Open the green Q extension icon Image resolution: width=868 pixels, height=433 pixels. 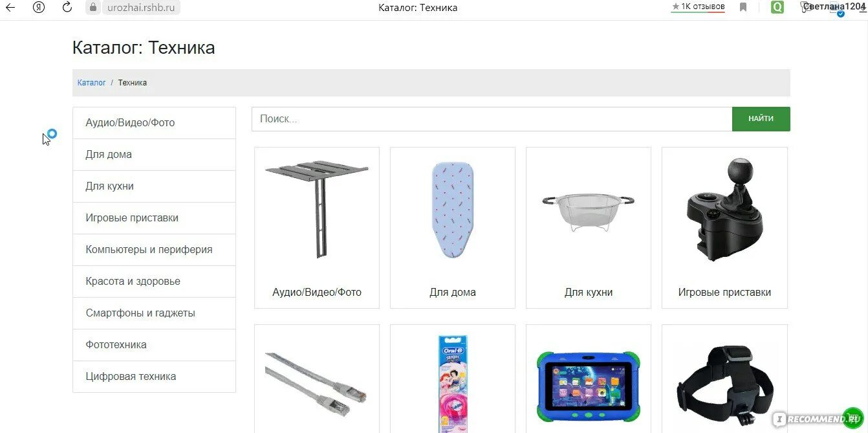[x=777, y=8]
